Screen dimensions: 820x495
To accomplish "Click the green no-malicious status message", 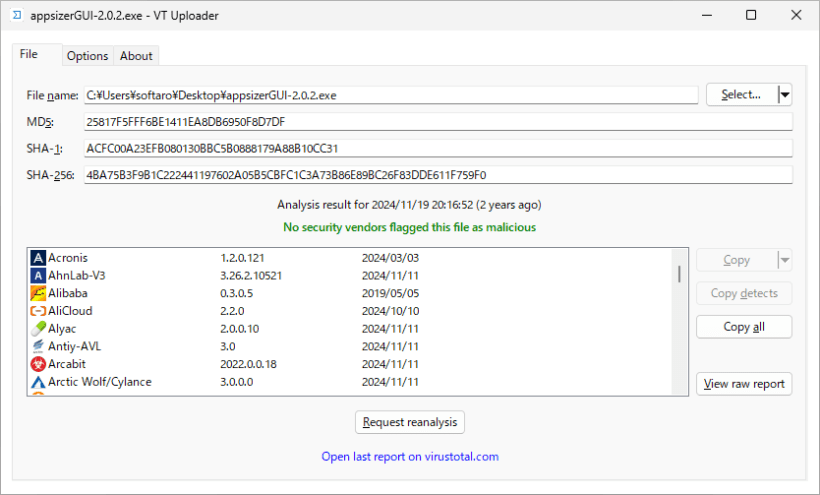I will coord(409,227).
